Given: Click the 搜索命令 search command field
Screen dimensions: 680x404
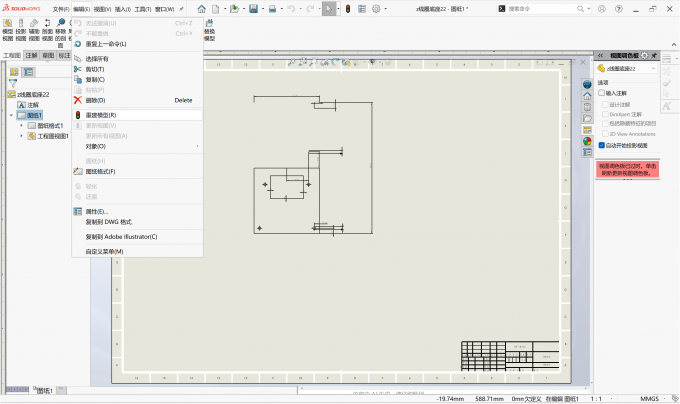Looking at the screenshot, I should (x=541, y=9).
